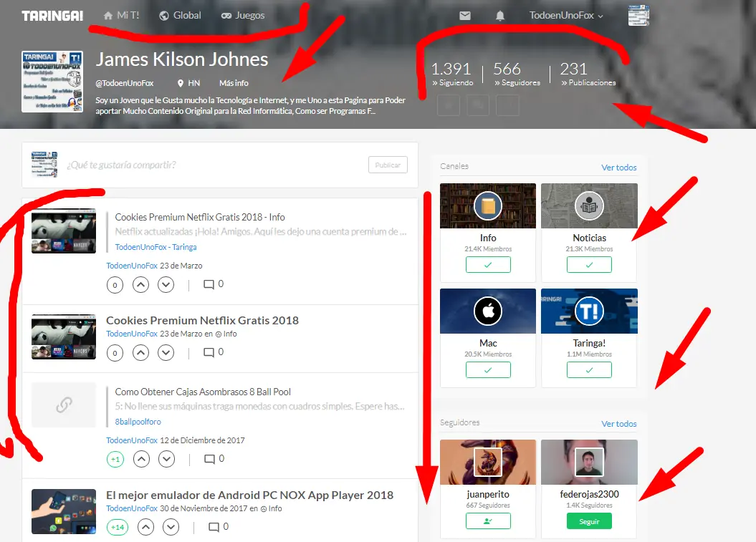Toggle membership check on Noticias channel
The image size is (756, 542).
(x=589, y=264)
